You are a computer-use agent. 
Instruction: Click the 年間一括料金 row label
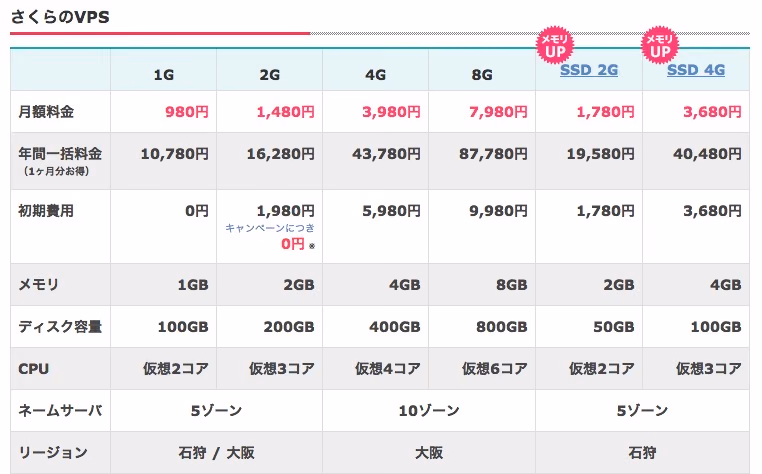[60, 154]
